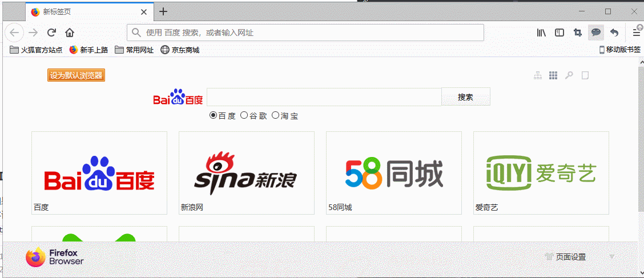Image resolution: width=644 pixels, height=278 pixels.
Task: Click the page scrollbar down arrow
Action: tap(641, 272)
